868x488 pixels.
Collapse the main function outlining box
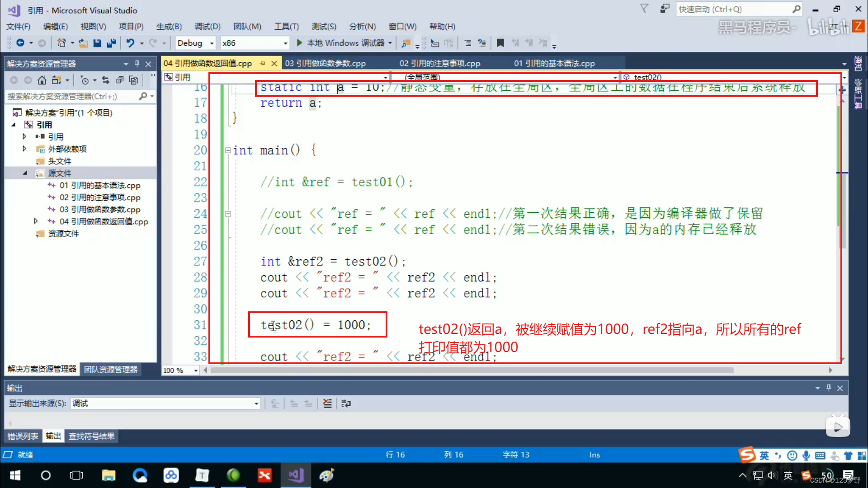pos(228,150)
